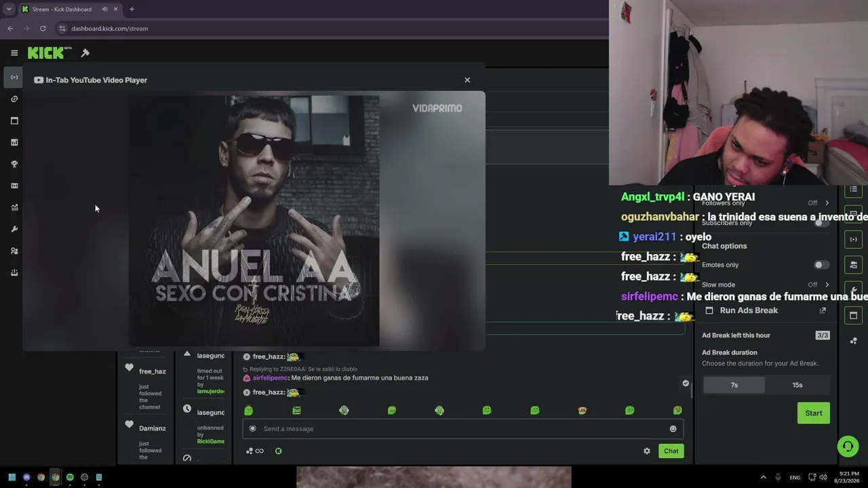
Task: Mute the Kick Dashboard tab audio
Action: coord(104,9)
